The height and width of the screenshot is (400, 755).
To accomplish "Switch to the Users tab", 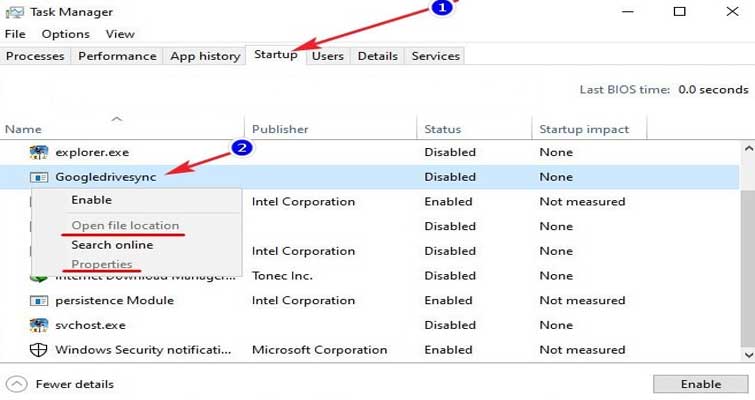I will [x=327, y=56].
